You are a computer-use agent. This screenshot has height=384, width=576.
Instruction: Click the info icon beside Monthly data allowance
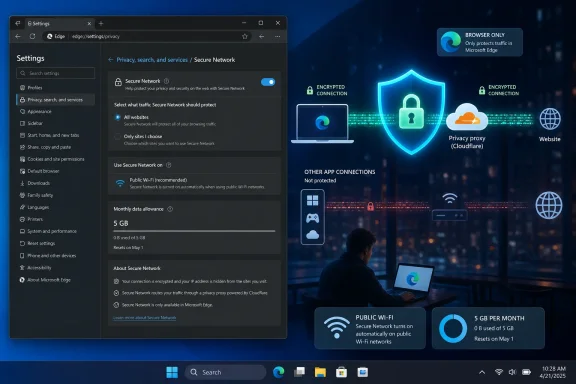[170, 209]
